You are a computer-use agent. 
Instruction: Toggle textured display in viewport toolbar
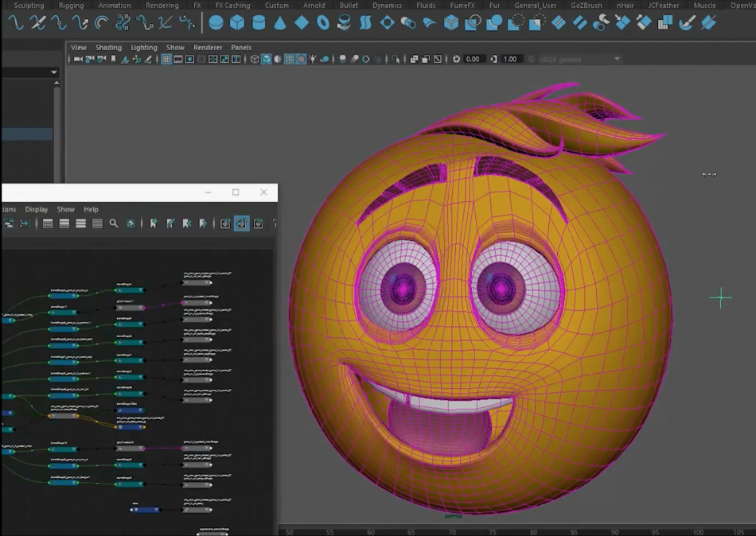[x=302, y=60]
